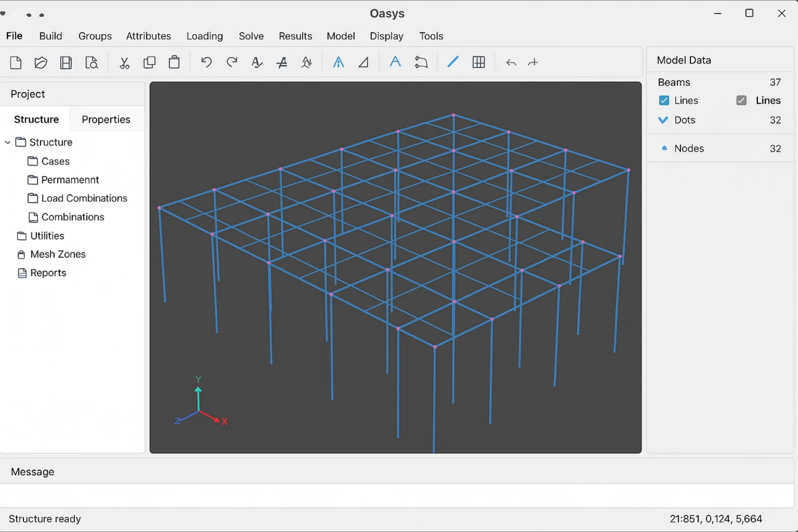Toggle the gray bold Lines checkbox
This screenshot has height=532, width=798.
(x=742, y=101)
